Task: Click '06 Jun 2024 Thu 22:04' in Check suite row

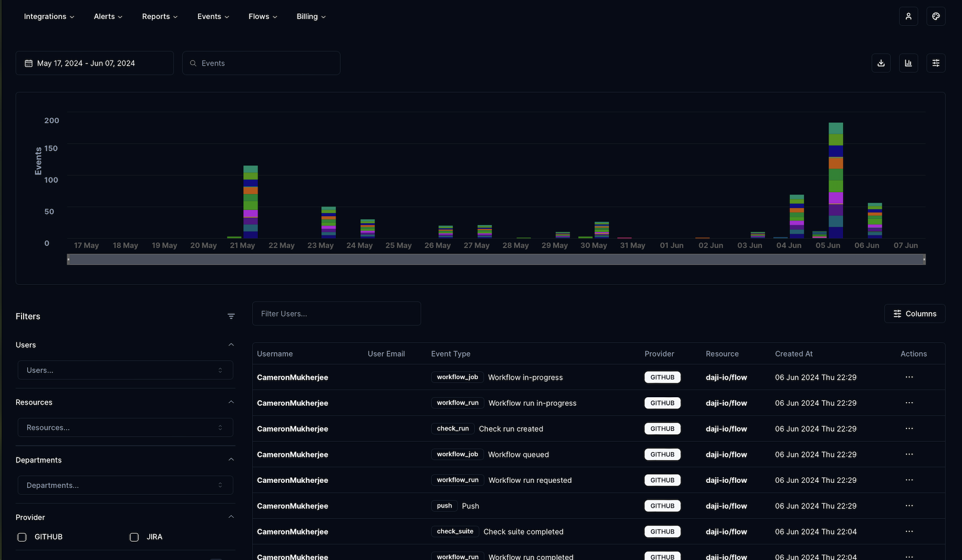Action: [x=816, y=531]
